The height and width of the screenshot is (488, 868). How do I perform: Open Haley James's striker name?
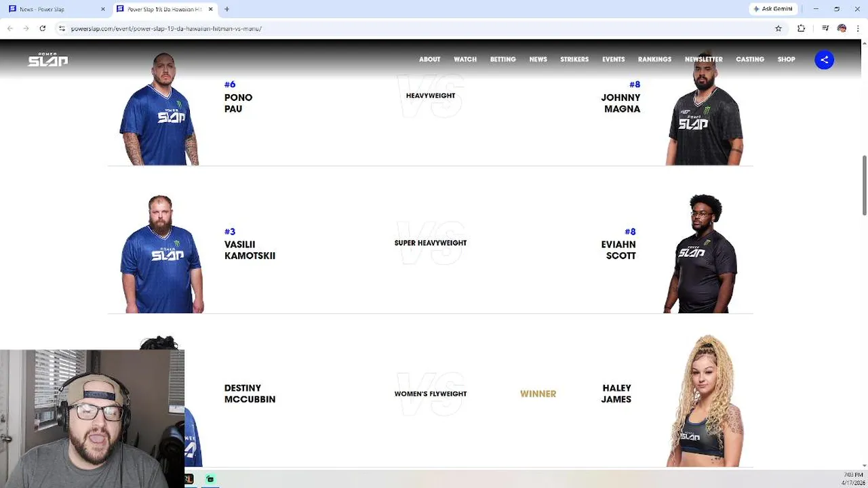(x=616, y=394)
